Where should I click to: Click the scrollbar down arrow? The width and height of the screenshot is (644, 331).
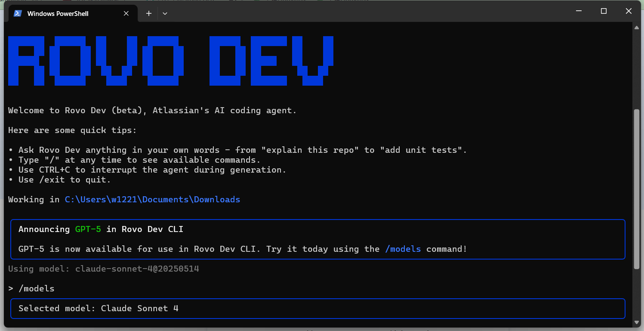pyautogui.click(x=637, y=322)
